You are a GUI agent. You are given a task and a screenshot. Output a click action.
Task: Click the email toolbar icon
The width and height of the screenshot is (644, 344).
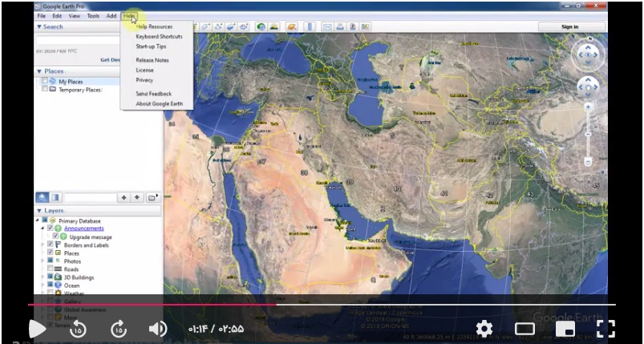pyautogui.click(x=327, y=26)
